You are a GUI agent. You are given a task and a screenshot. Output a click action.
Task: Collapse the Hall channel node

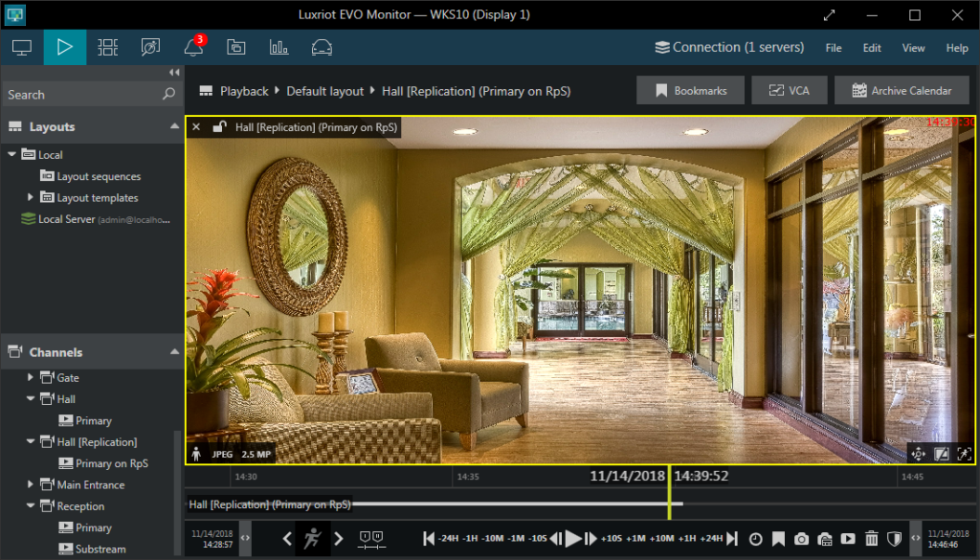point(30,398)
